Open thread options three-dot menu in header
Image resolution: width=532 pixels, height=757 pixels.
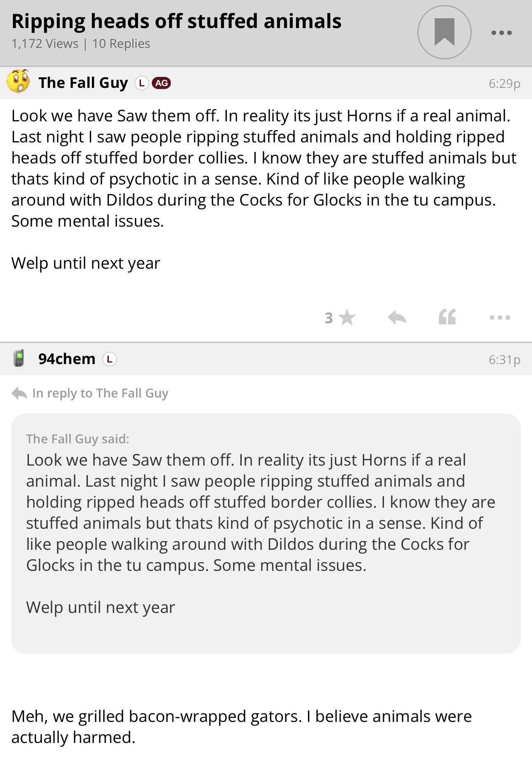coord(501,33)
